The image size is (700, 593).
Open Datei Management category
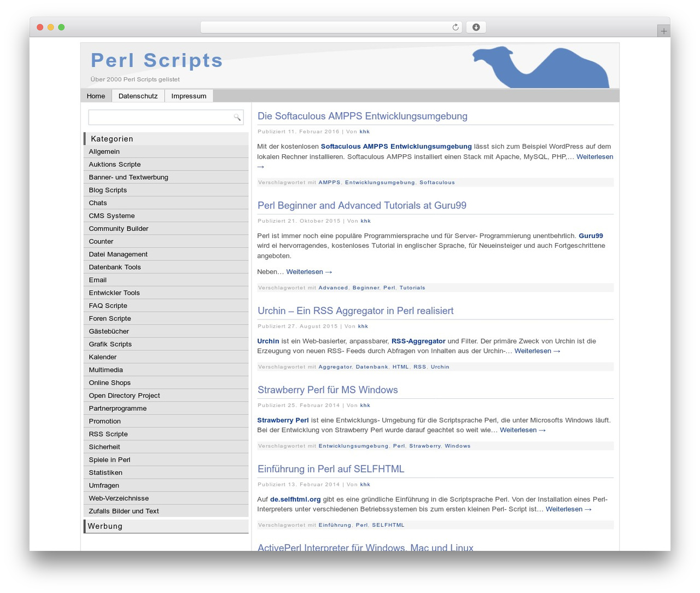[x=166, y=254]
